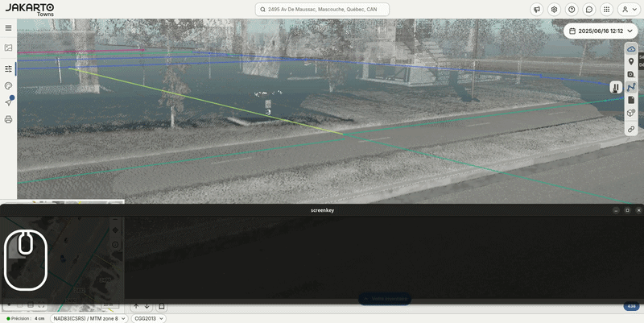
Task: Select the document tool in right toolbar
Action: point(631,100)
